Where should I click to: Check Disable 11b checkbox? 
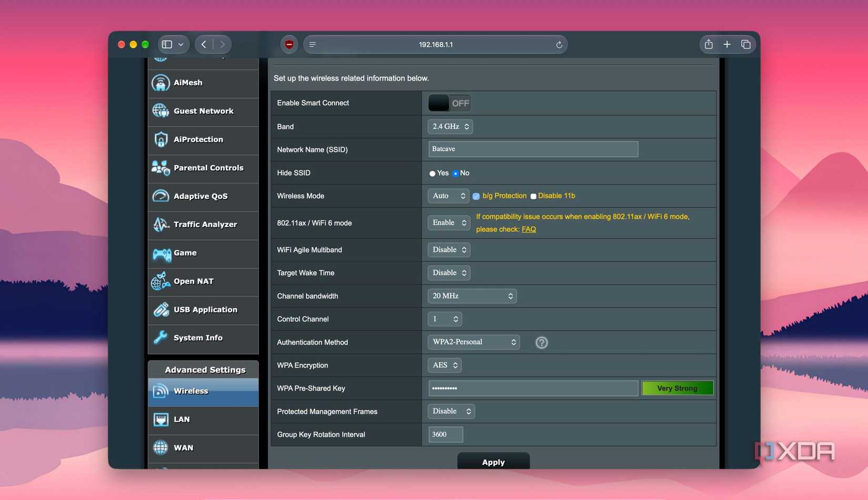coord(533,196)
